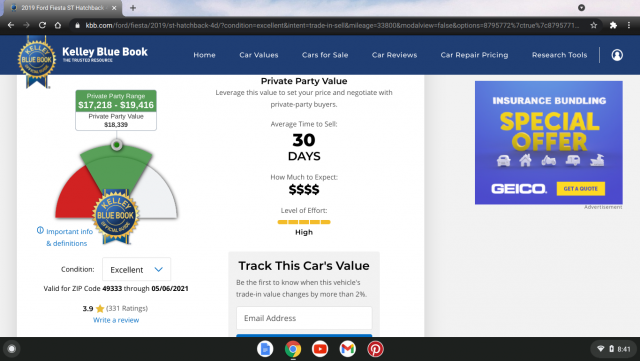This screenshot has width=640, height=361.
Task: Open the Chrome three-dot menu
Action: pos(629,25)
